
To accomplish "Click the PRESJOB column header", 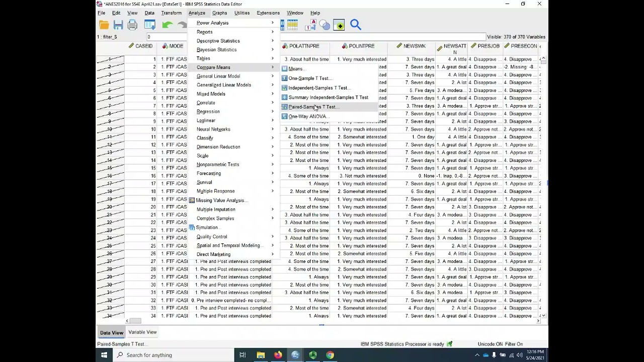I will 485,46.
